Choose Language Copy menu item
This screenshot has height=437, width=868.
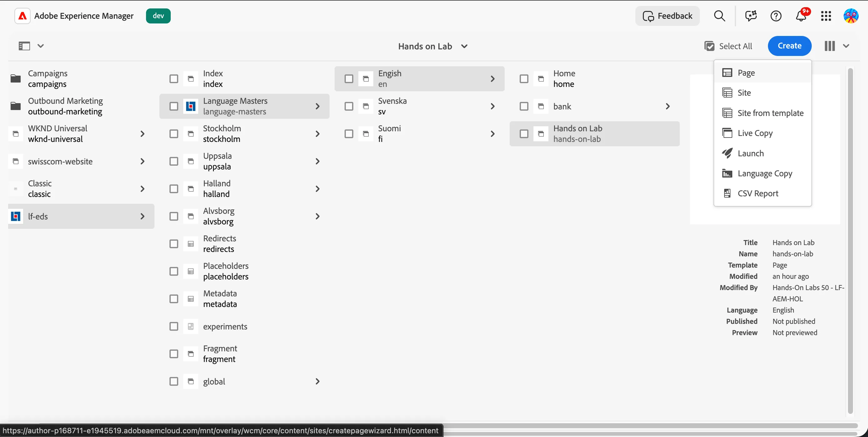(x=763, y=173)
